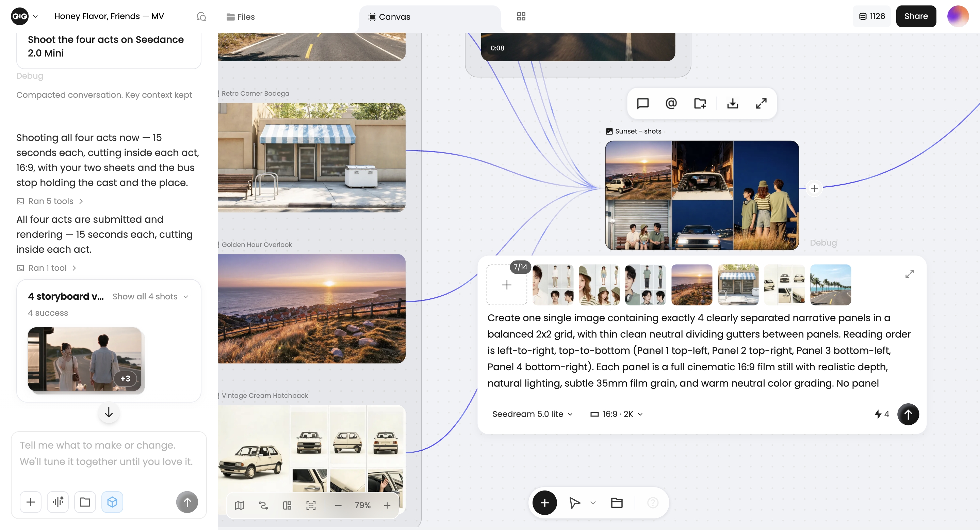Toggle the blue cube icon in chat box
The image size is (980, 530).
point(112,502)
